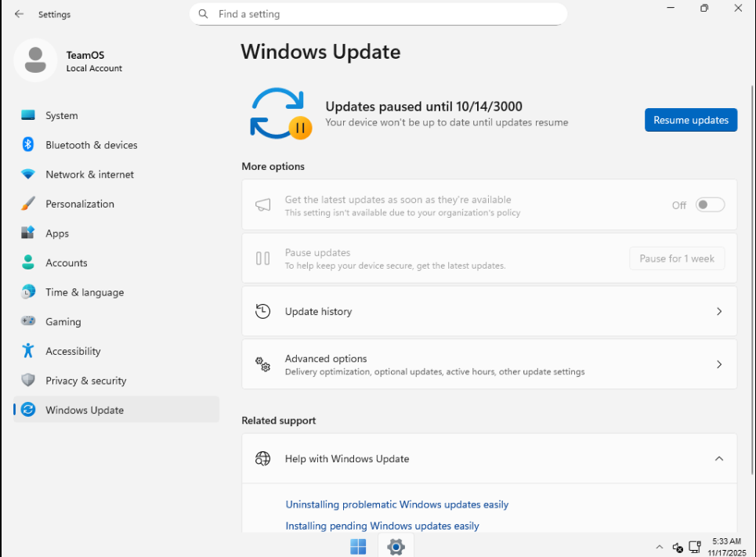This screenshot has height=557, width=756.
Task: Click the Accessibility figure icon
Action: [28, 351]
